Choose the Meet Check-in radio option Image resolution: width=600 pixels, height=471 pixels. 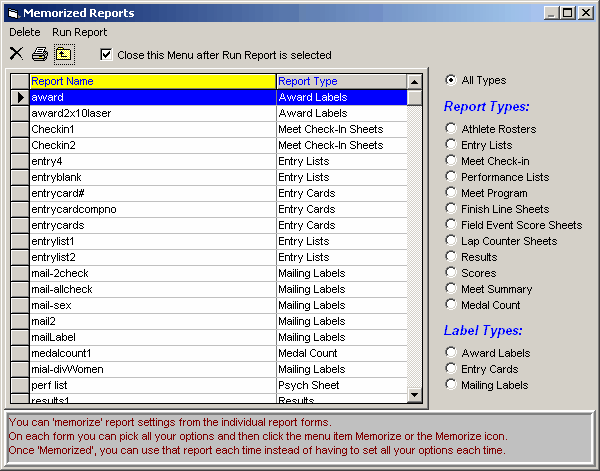coord(451,161)
